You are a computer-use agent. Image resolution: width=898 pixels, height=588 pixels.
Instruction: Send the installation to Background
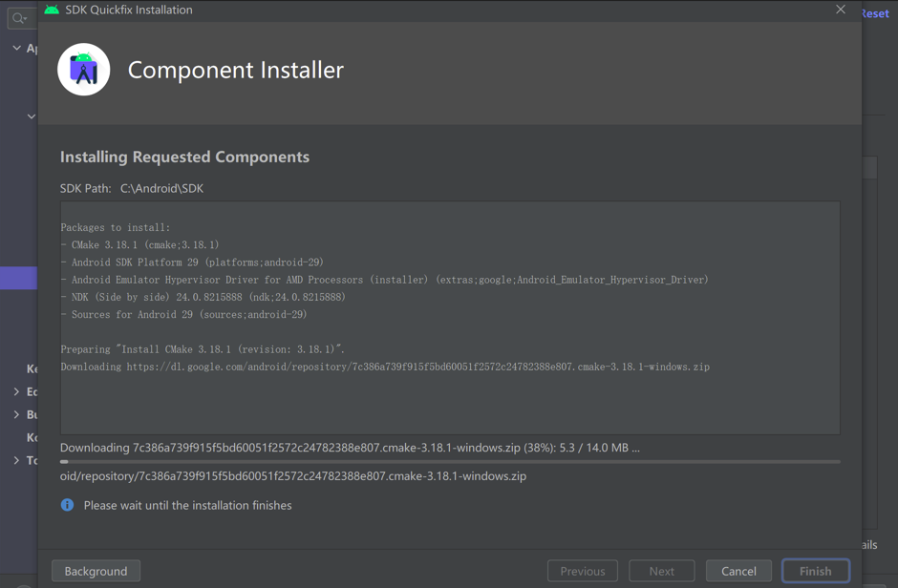click(96, 571)
